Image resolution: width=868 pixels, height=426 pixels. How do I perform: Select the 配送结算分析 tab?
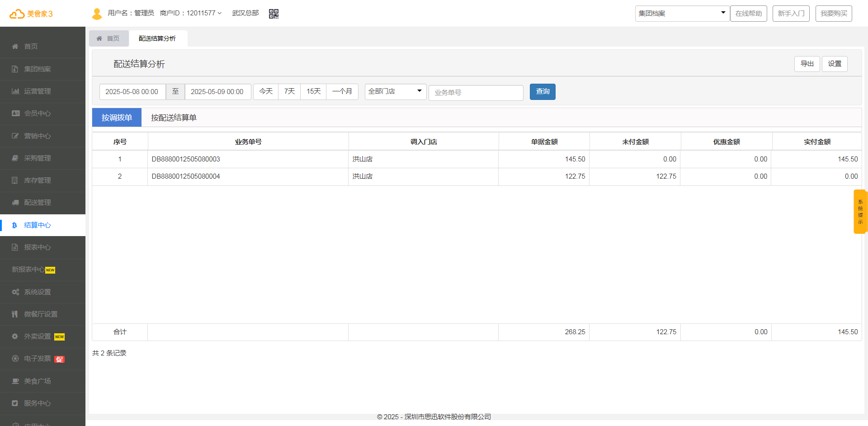pyautogui.click(x=157, y=38)
